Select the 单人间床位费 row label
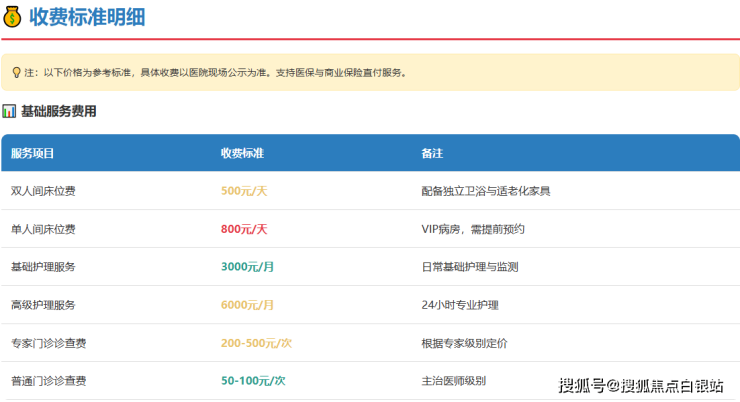Image resolution: width=740 pixels, height=402 pixels. coord(43,229)
